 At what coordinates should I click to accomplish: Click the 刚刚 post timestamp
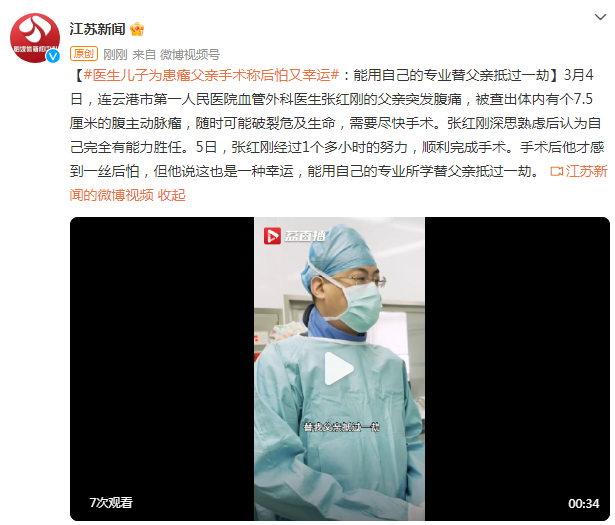(x=115, y=54)
